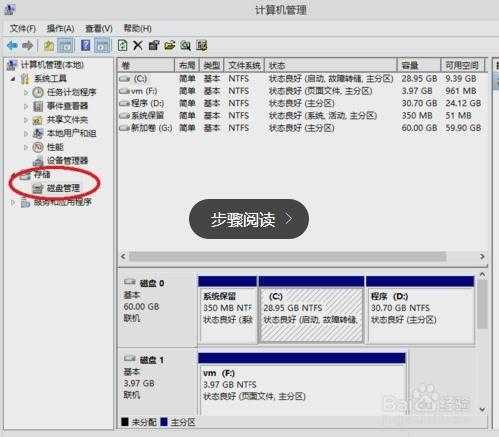Expand the 任务计划程序 node arrow
The image size is (499, 437).
pos(26,92)
